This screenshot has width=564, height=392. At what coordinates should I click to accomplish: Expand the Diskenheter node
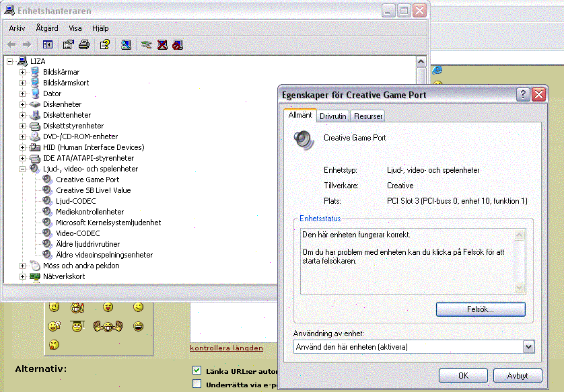[x=22, y=105]
